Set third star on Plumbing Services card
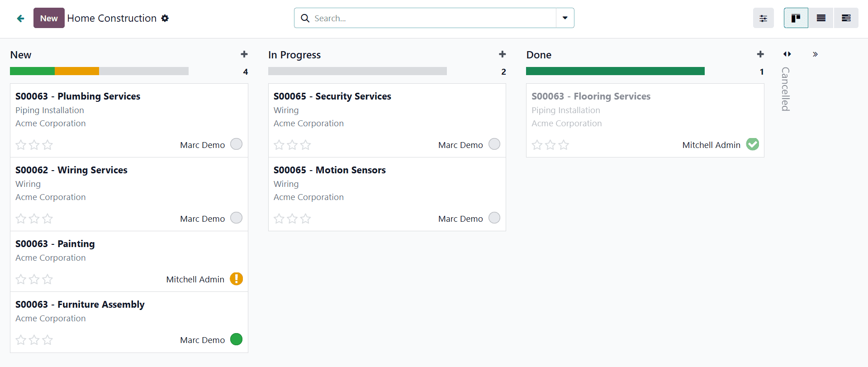Image resolution: width=868 pixels, height=367 pixels. coord(47,145)
